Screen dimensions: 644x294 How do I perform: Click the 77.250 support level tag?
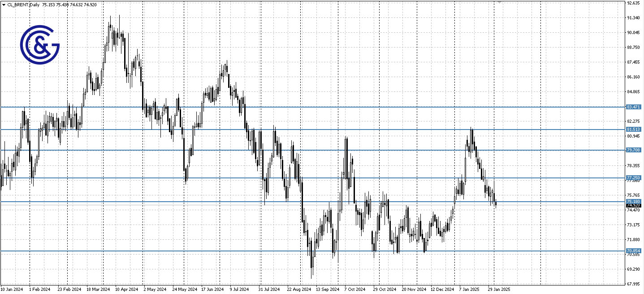(633, 178)
